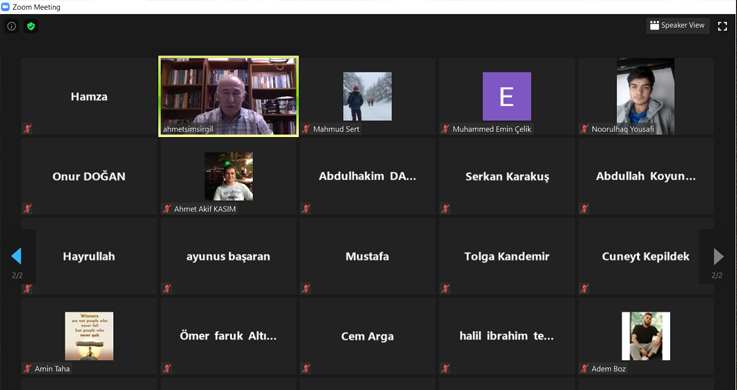737x390 pixels.
Task: Switch to Speaker View
Action: point(677,25)
